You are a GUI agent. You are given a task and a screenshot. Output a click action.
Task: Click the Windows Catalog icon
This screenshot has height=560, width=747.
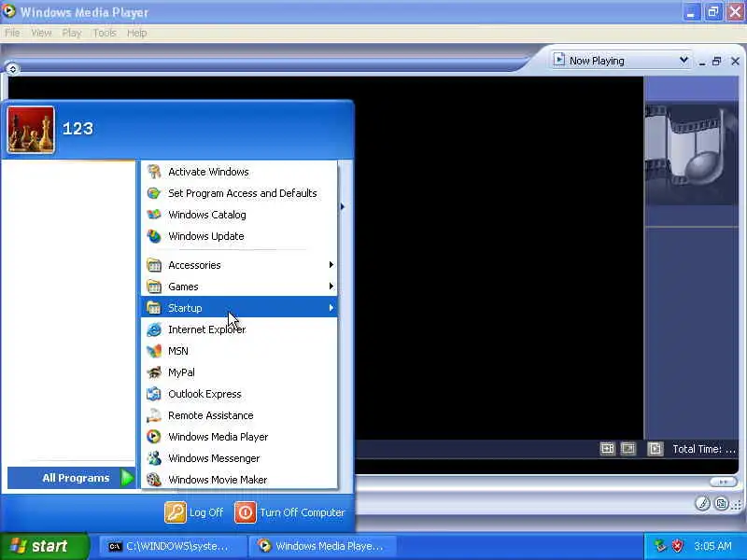click(x=154, y=215)
